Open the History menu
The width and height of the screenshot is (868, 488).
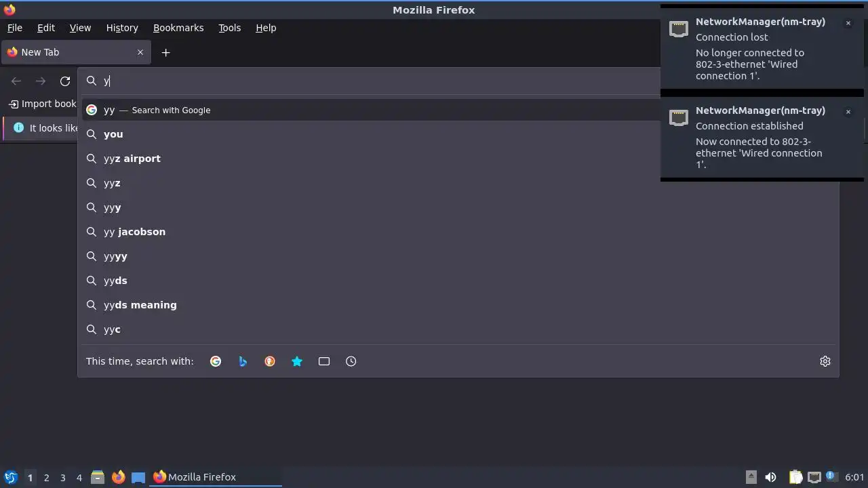tap(122, 28)
